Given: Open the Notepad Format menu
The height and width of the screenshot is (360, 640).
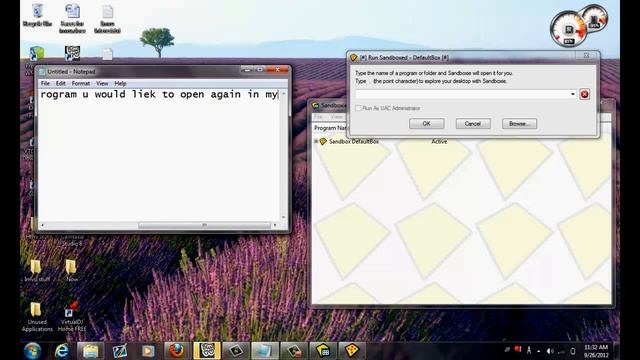Looking at the screenshot, I should (80, 83).
